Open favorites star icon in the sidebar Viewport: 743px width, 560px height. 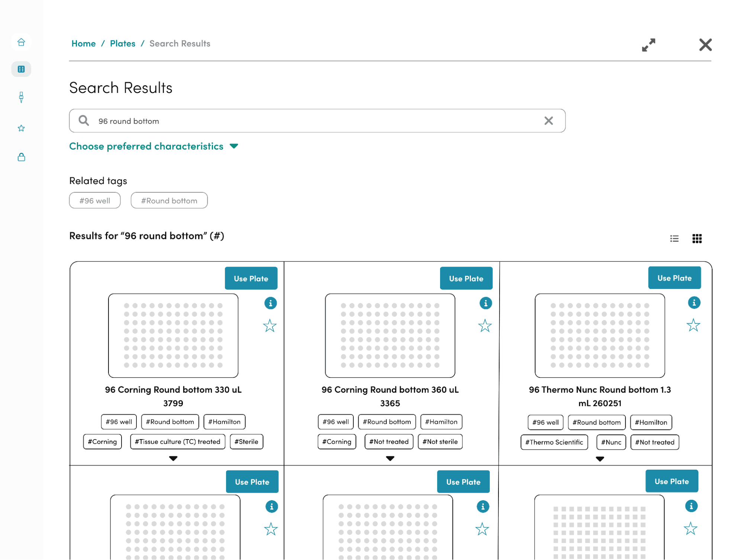coord(21,128)
